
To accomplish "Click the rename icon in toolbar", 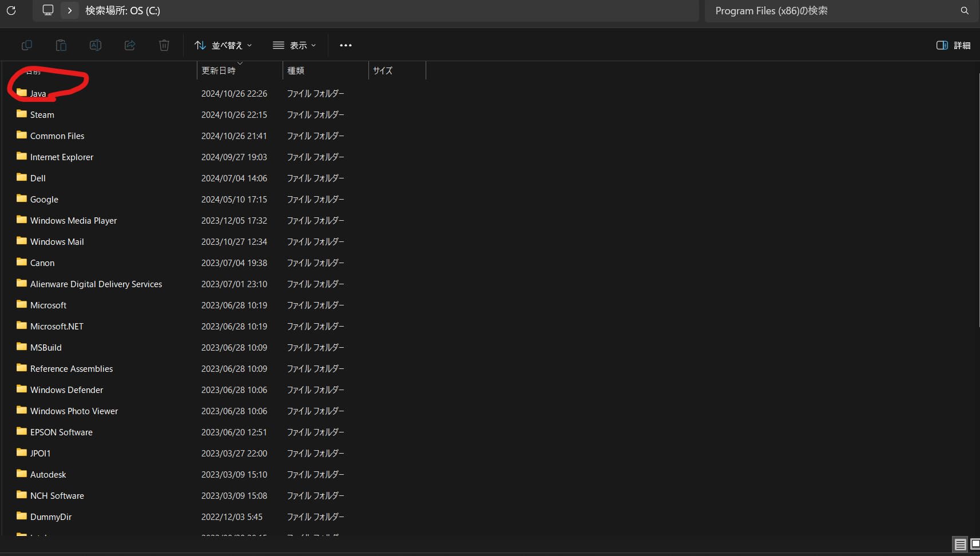I will [x=96, y=45].
